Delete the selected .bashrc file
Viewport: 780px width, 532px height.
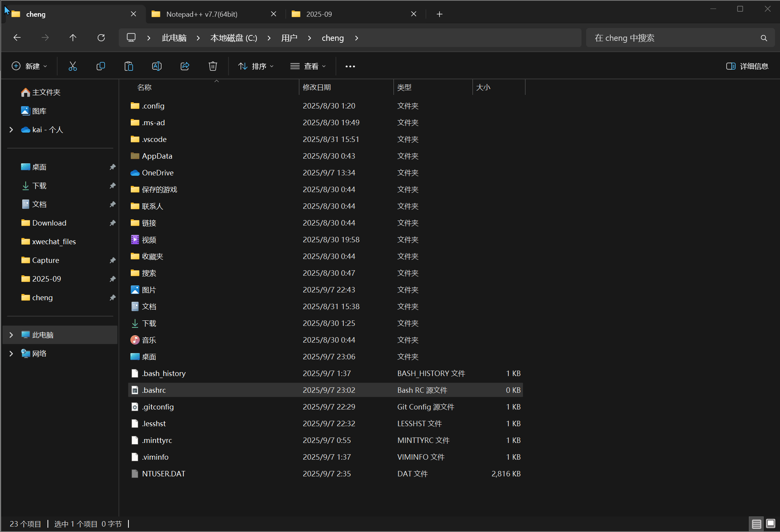tap(213, 66)
